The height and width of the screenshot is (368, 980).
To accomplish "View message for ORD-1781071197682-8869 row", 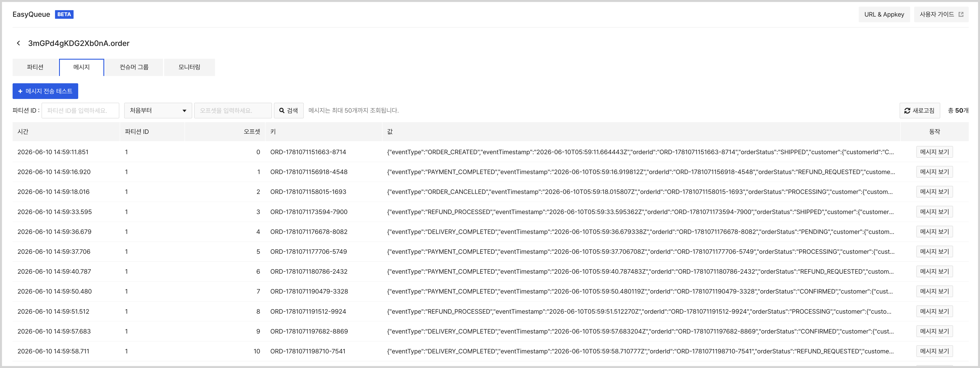I will click(x=934, y=332).
